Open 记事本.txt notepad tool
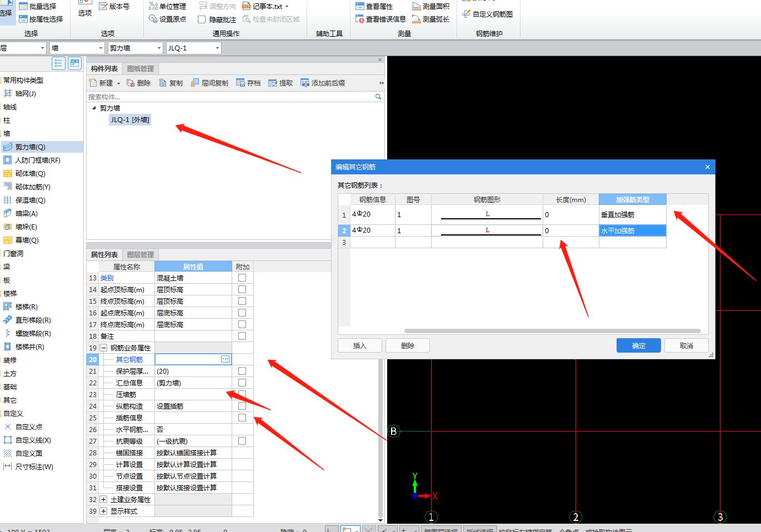This screenshot has height=532, width=761. tap(266, 6)
